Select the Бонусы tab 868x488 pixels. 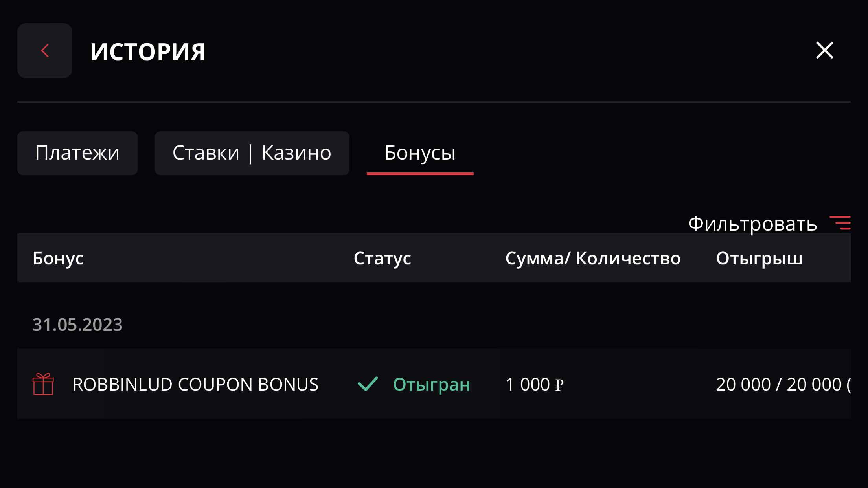pyautogui.click(x=420, y=153)
